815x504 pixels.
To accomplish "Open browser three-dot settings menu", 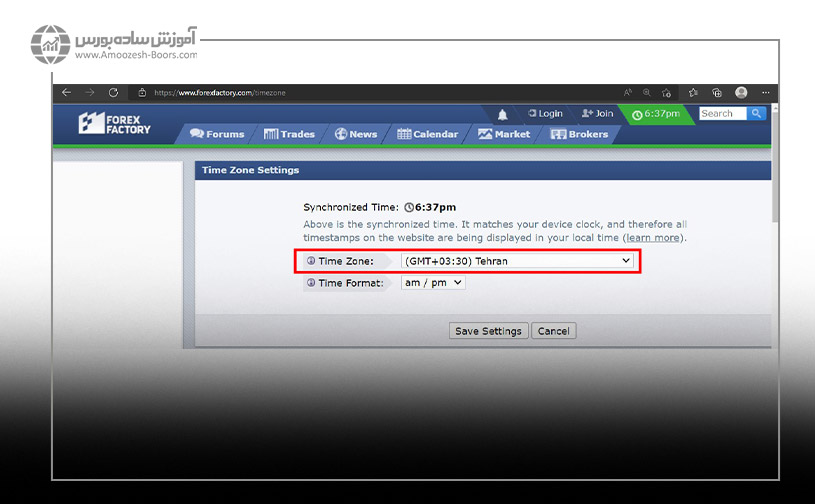I will point(765,92).
